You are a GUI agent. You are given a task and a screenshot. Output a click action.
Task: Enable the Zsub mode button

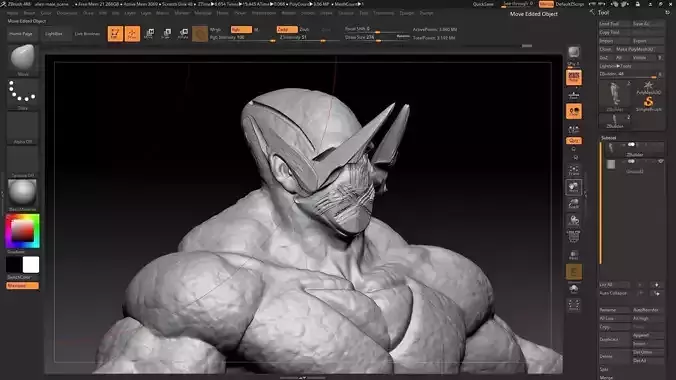pyautogui.click(x=304, y=29)
